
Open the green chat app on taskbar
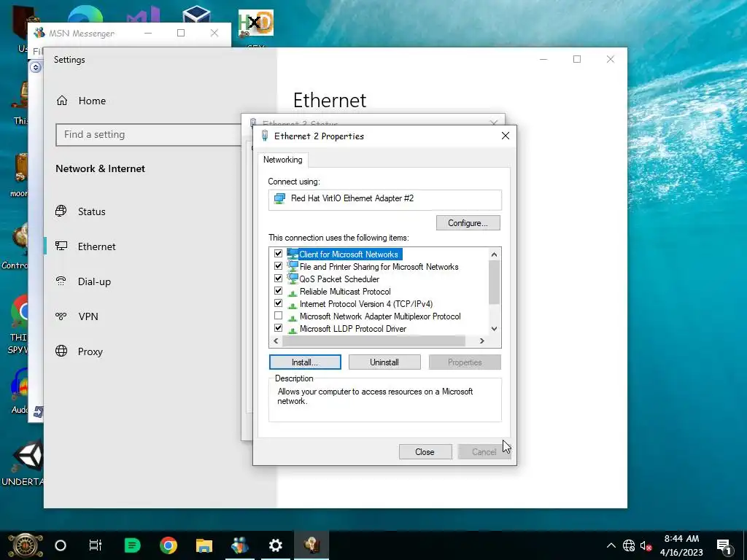click(133, 545)
